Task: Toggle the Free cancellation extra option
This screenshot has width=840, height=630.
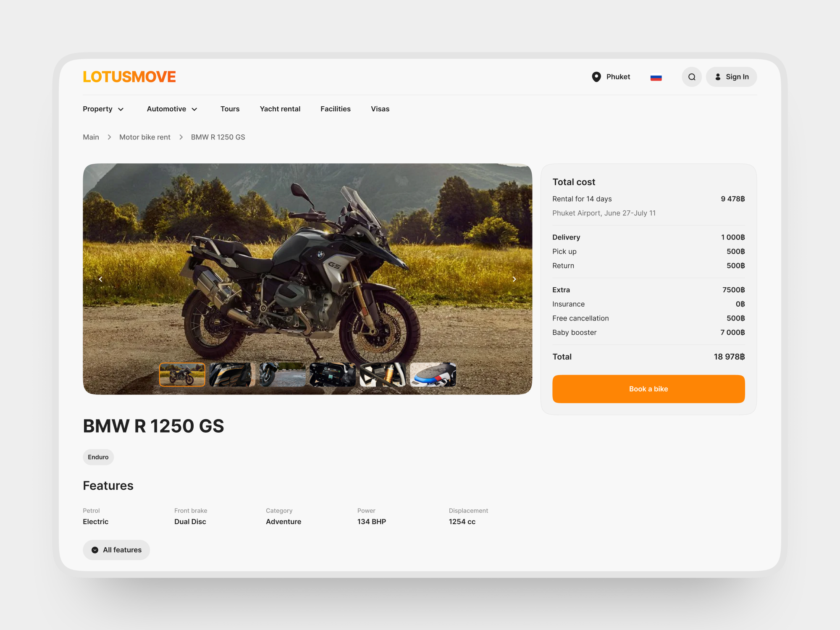Action: point(580,318)
